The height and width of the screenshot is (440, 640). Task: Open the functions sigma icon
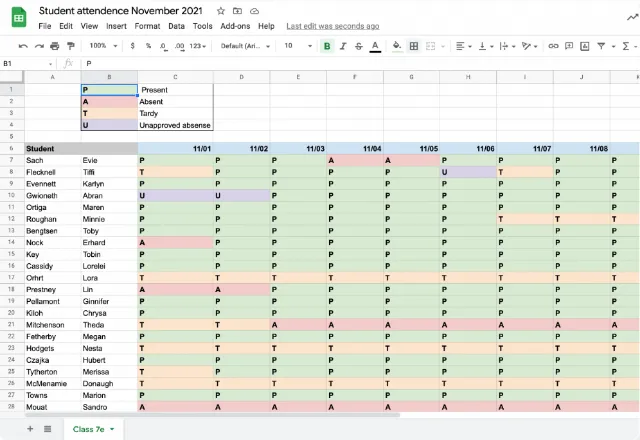pyautogui.click(x=626, y=46)
